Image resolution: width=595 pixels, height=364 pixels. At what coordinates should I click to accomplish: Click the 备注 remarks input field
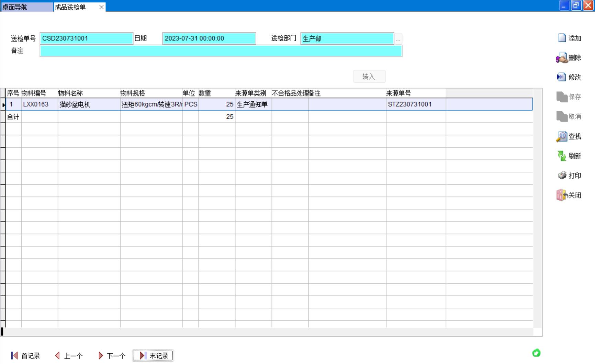(x=221, y=51)
